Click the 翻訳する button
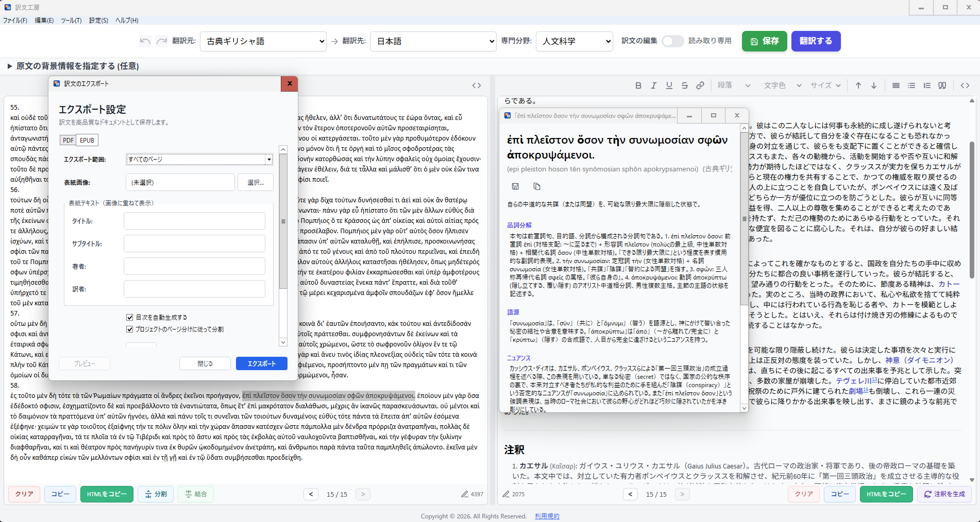 (x=816, y=41)
